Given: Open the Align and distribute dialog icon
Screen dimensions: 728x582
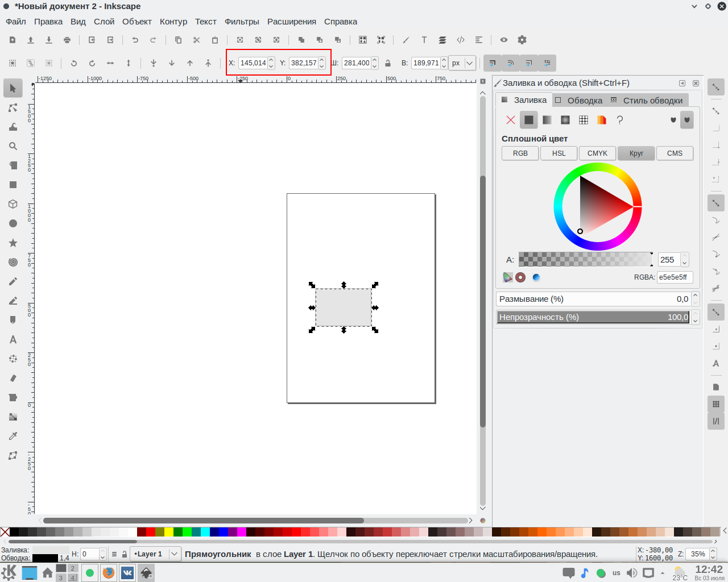Looking at the screenshot, I should (x=479, y=40).
